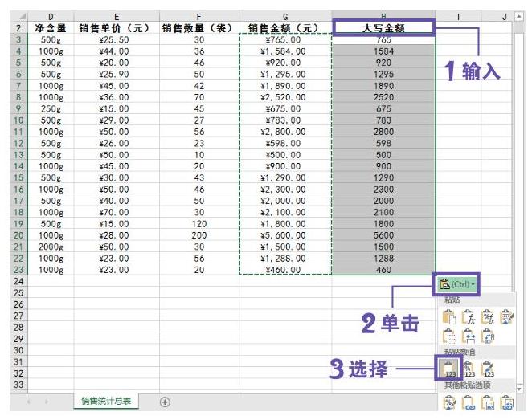This screenshot has width=532, height=420.
Task: Select column E header
Action: click(117, 16)
